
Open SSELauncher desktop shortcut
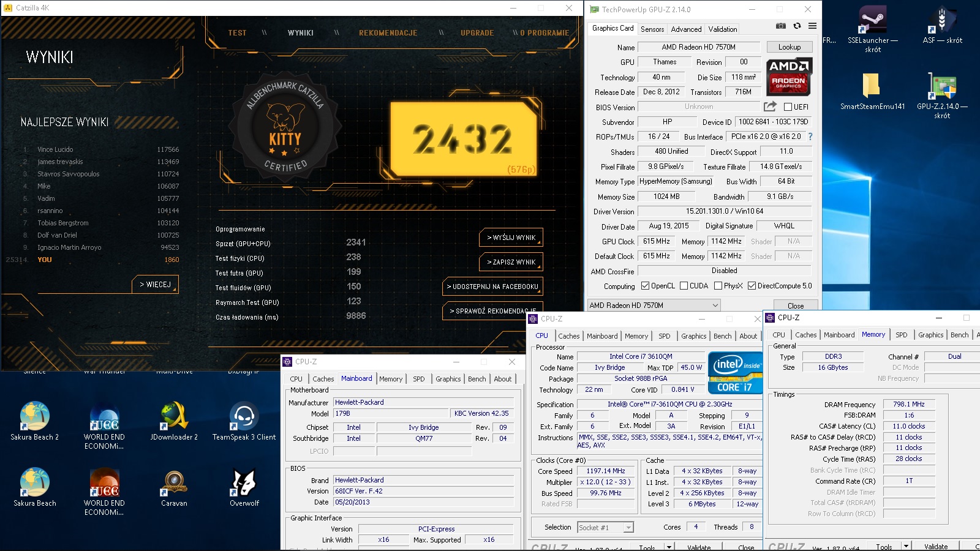[x=872, y=29]
